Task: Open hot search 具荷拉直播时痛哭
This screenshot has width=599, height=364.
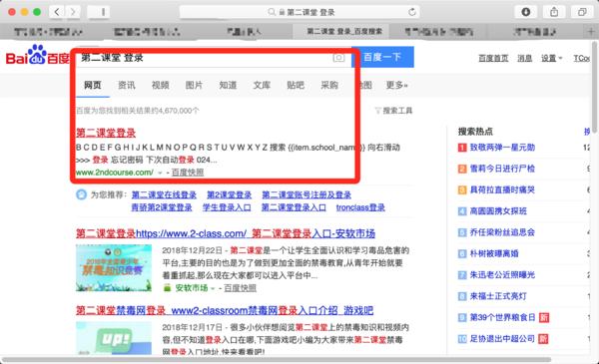Action: (502, 189)
